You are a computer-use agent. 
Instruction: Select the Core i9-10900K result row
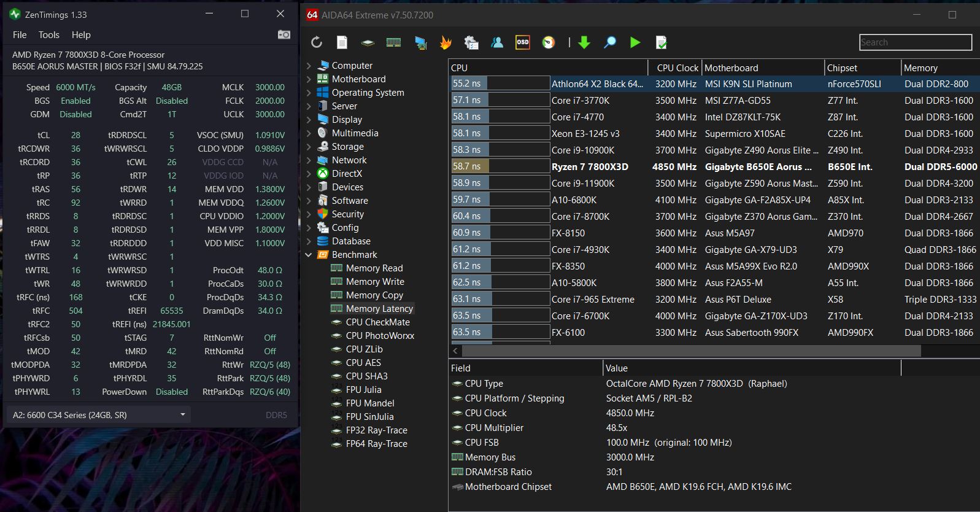(x=715, y=150)
